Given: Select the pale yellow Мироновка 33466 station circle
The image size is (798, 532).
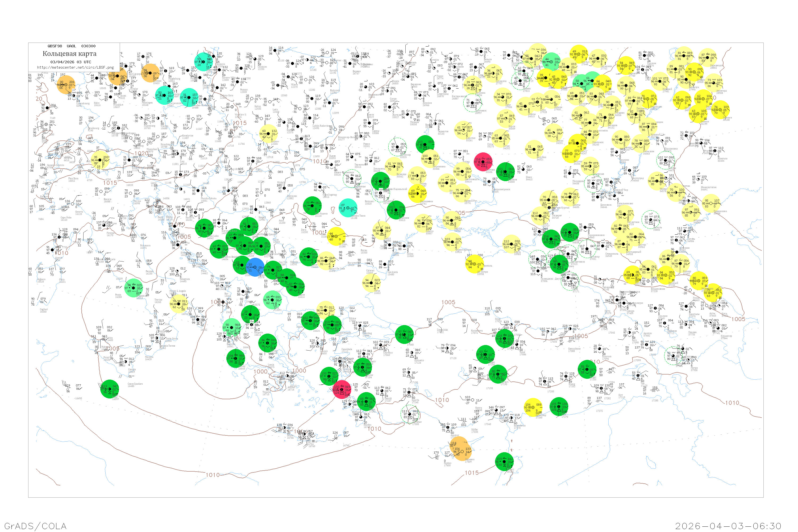Looking at the screenshot, I should 431,159.
